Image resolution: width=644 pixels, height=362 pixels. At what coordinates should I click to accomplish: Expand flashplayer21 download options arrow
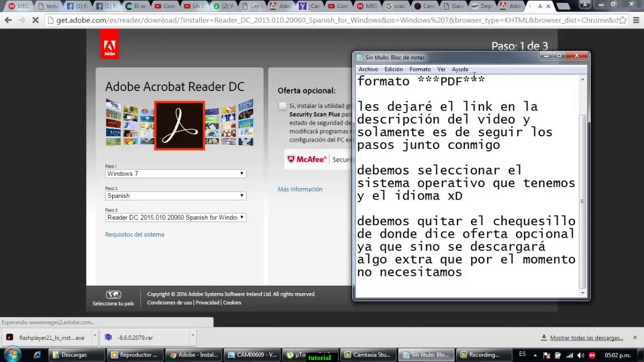94,338
